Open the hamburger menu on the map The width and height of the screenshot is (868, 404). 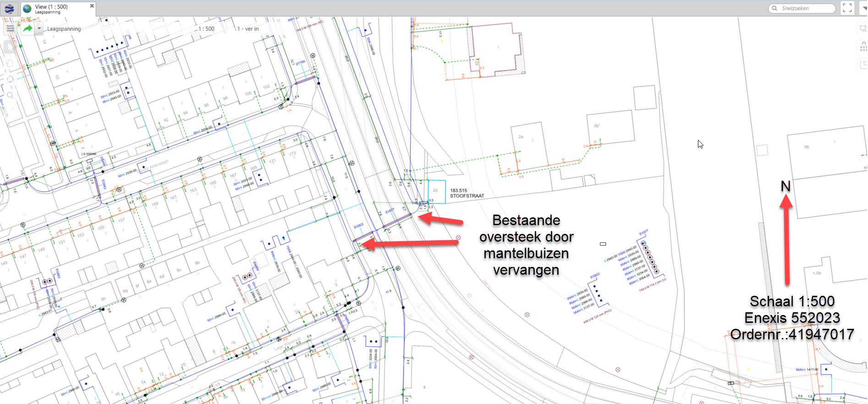[10, 28]
